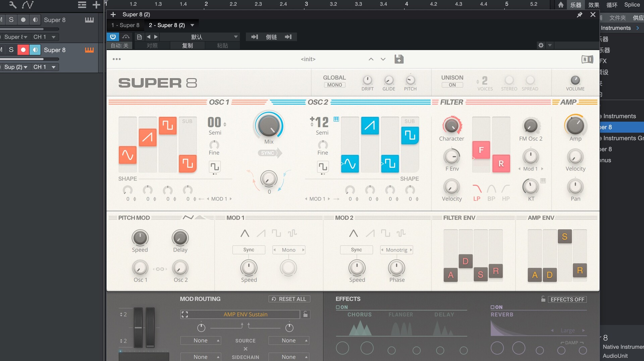Viewport: 644px width, 361px height.
Task: Toggle MOD 1 Sync button
Action: pos(249,250)
